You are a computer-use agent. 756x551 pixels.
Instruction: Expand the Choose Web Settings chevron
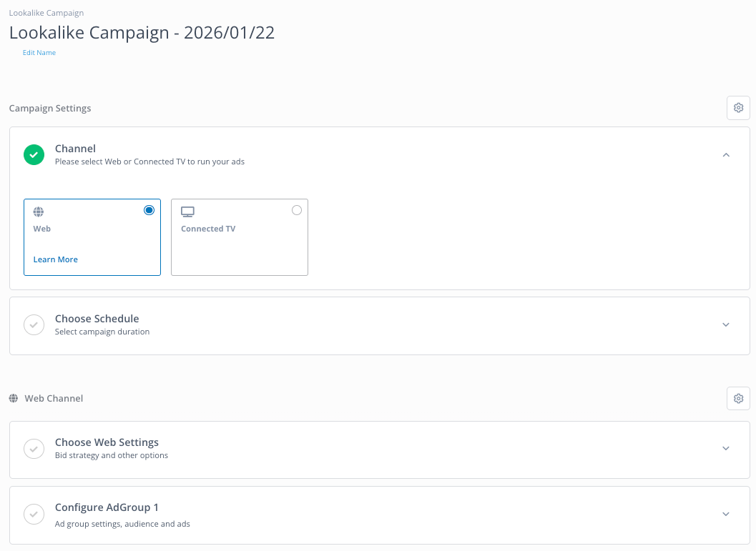[x=726, y=448]
